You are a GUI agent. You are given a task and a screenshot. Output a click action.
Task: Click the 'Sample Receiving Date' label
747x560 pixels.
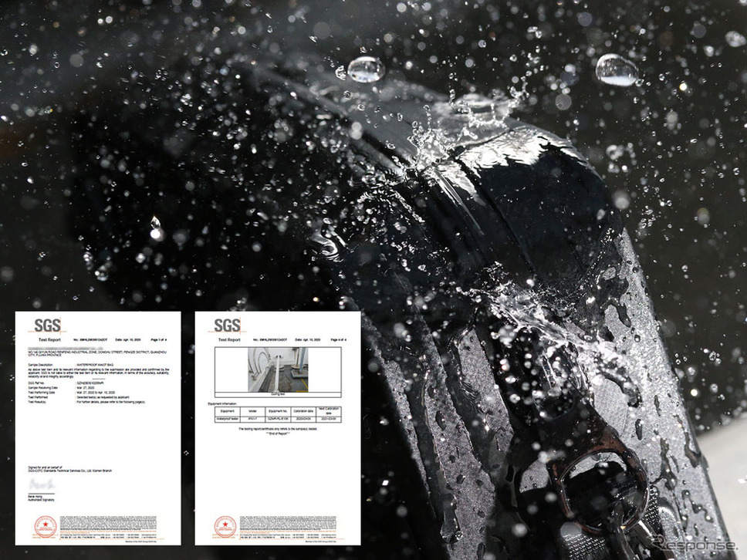click(43, 388)
